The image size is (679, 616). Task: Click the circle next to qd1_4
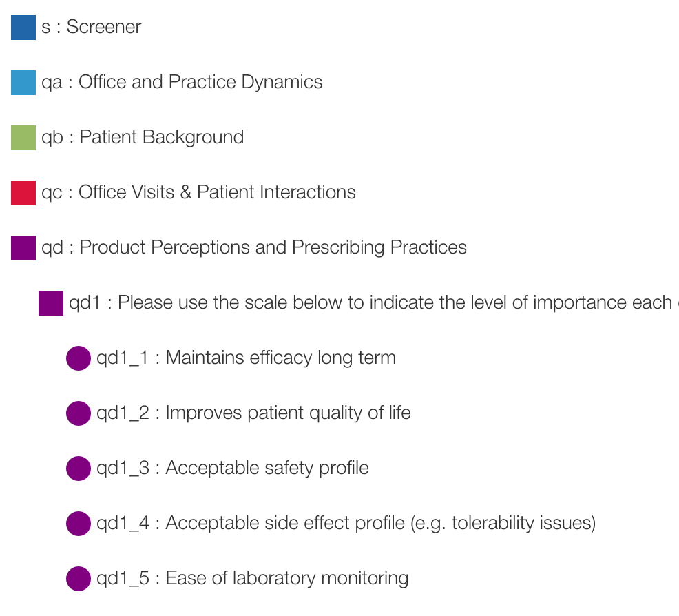coord(79,524)
